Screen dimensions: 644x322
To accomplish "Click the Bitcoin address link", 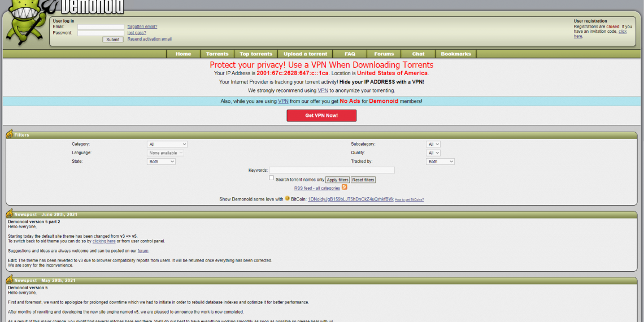I will (351, 199).
